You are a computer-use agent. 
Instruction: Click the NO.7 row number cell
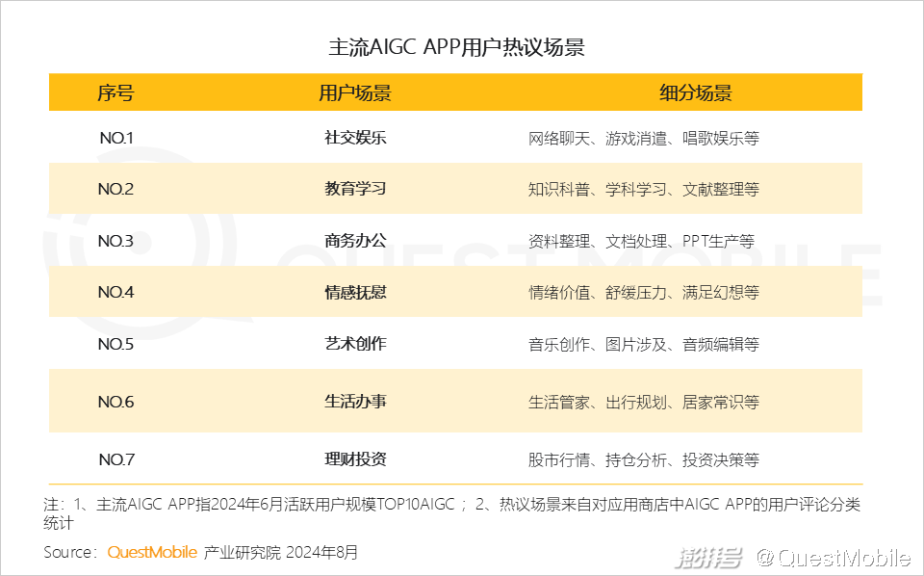click(x=115, y=459)
